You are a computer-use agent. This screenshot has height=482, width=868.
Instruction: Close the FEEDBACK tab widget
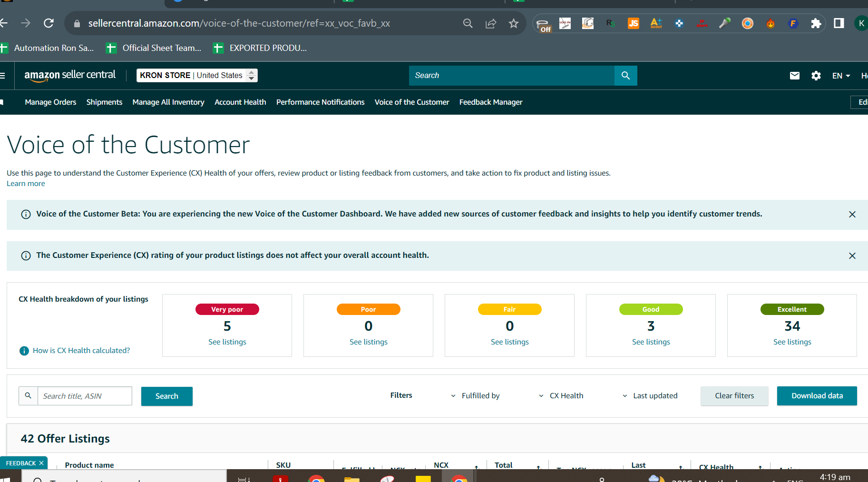[41, 463]
